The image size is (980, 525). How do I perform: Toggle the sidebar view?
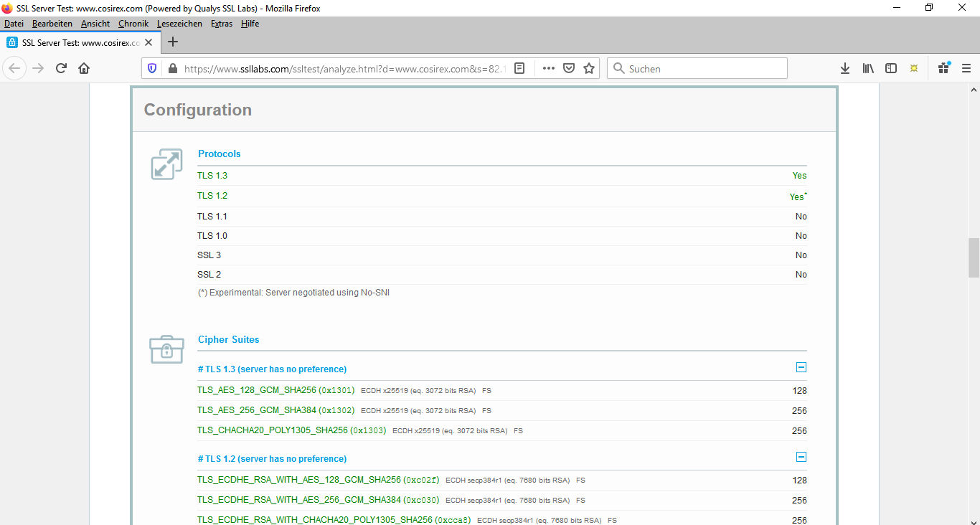[891, 68]
